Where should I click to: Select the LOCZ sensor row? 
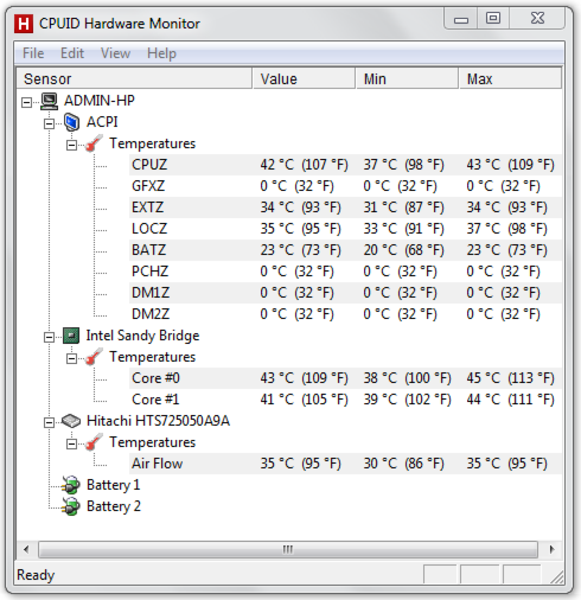(346, 229)
